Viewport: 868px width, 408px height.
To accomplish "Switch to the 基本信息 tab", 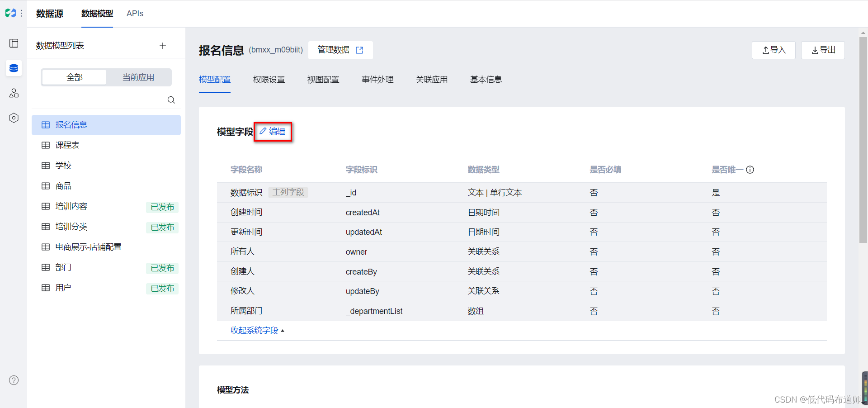I will (x=486, y=80).
